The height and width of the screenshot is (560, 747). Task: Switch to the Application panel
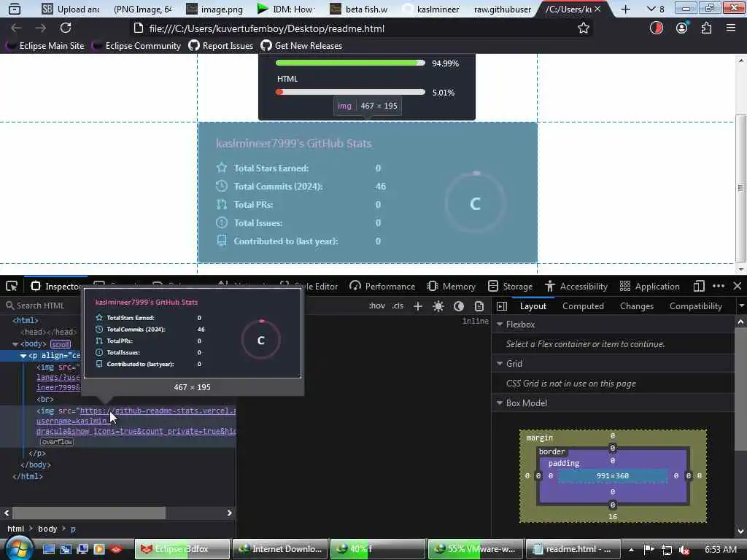click(649, 286)
